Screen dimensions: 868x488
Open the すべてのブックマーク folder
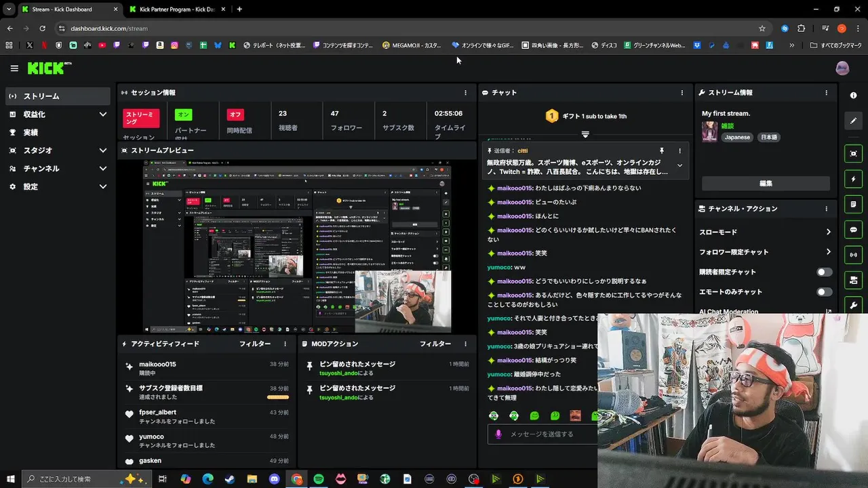(836, 45)
